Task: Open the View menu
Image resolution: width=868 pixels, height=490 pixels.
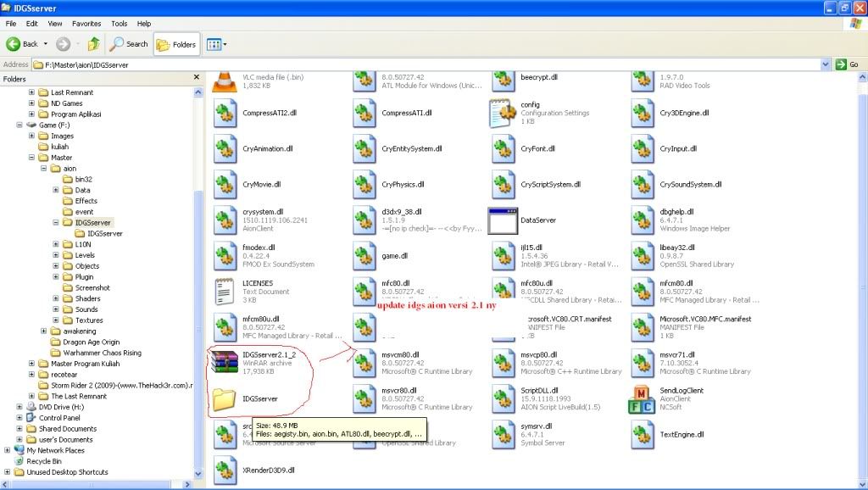Action: tap(55, 23)
